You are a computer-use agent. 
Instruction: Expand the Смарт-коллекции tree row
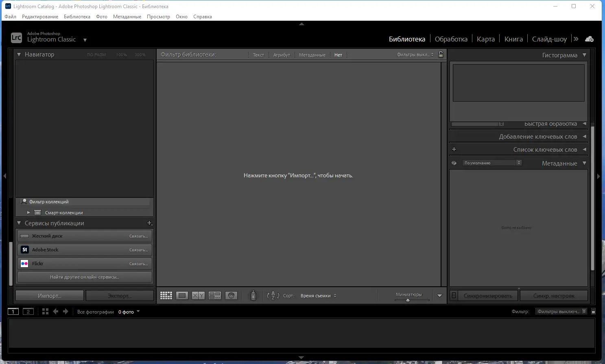(x=28, y=212)
